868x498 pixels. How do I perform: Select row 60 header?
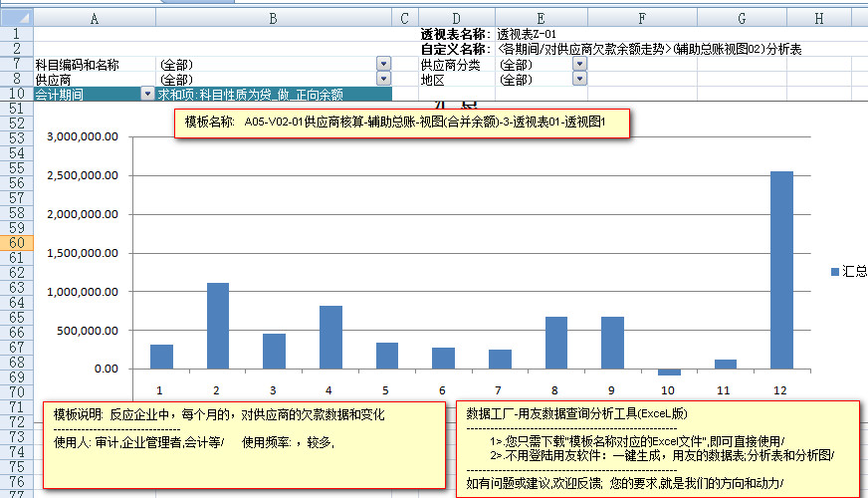click(16, 242)
